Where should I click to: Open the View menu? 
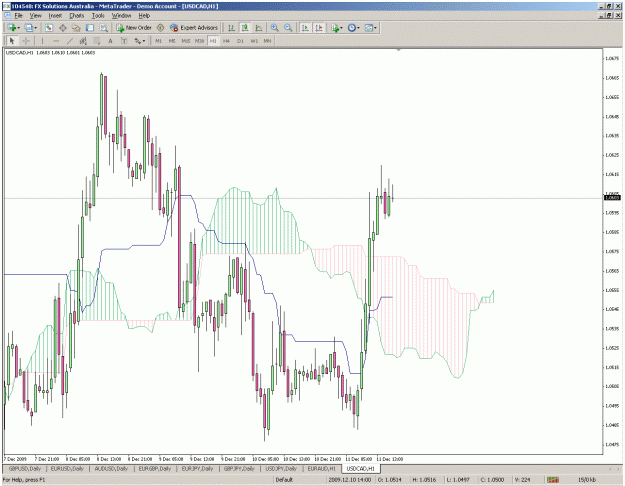(35, 16)
